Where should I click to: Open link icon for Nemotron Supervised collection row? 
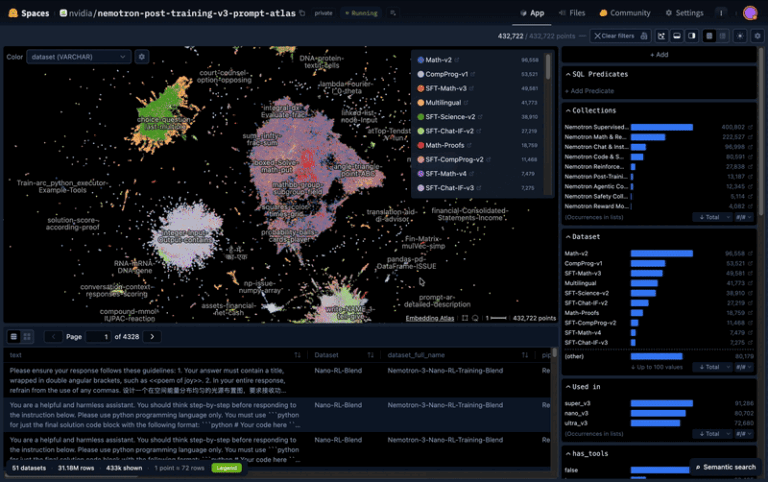tap(750, 127)
